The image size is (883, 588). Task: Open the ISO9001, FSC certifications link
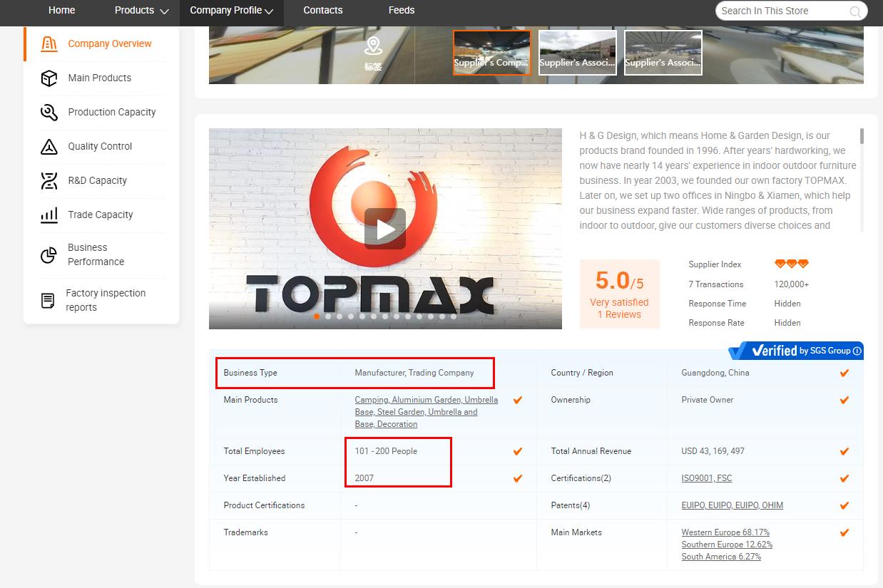click(707, 478)
